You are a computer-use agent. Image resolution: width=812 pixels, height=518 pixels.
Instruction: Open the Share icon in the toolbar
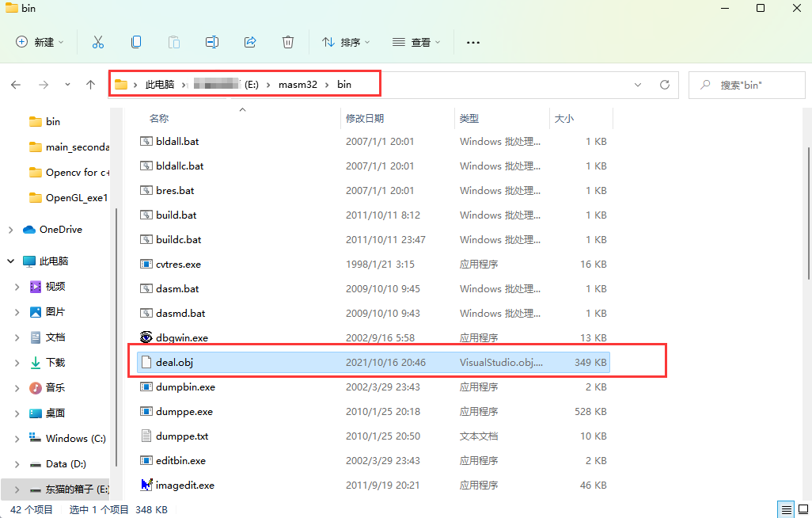tap(249, 41)
